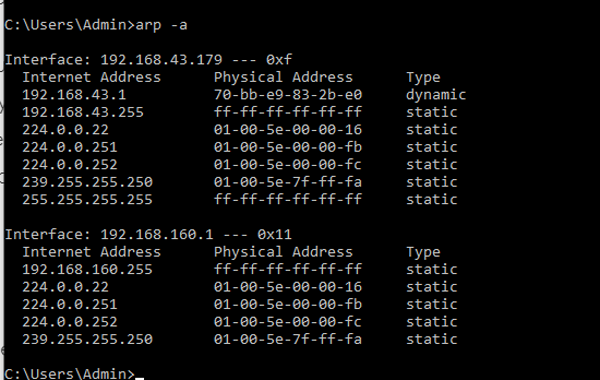Image resolution: width=600 pixels, height=380 pixels.
Task: Click the dynamic type entry
Action: 436,95
